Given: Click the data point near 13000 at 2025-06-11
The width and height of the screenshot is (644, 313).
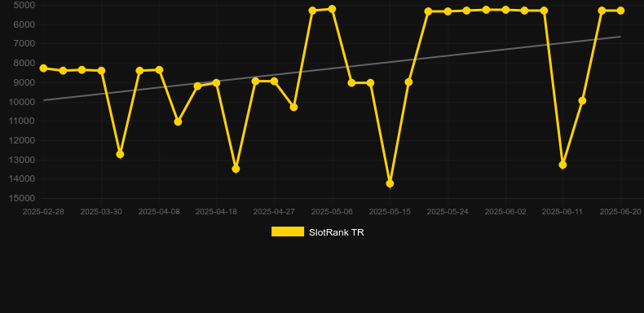Looking at the screenshot, I should [x=562, y=165].
